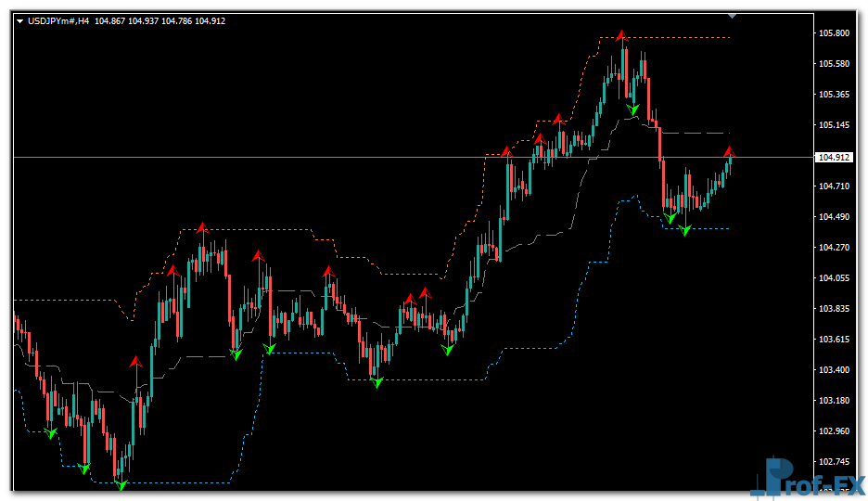Select the green arrow at the 103.400 mid-chart trough
This screenshot has height=501, width=868.
(377, 381)
